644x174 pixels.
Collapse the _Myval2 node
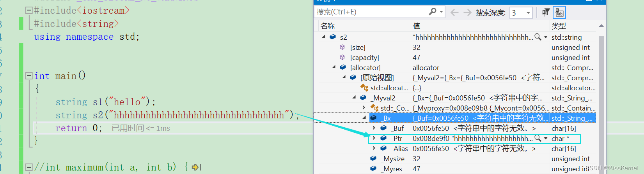pyautogui.click(x=354, y=97)
